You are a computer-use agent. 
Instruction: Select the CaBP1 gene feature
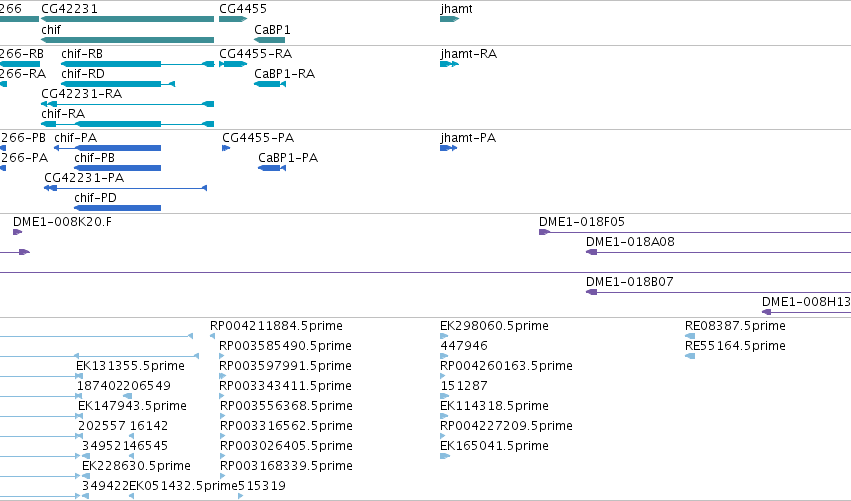coord(269,40)
